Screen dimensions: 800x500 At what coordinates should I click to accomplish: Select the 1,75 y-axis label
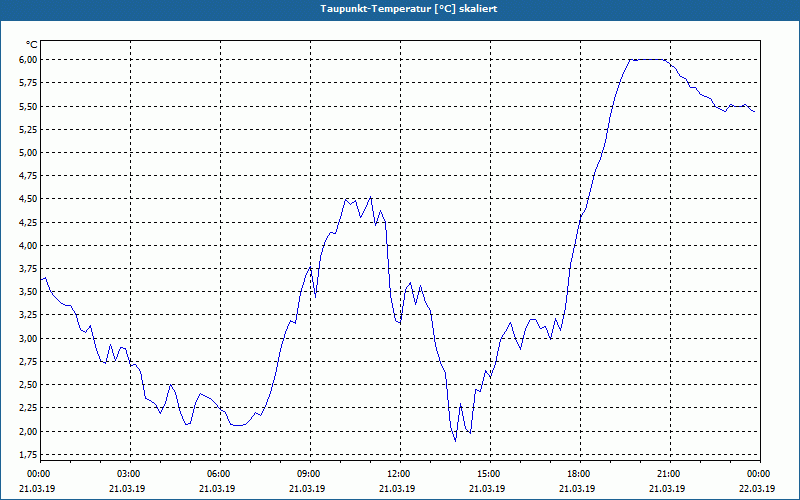(x=28, y=454)
